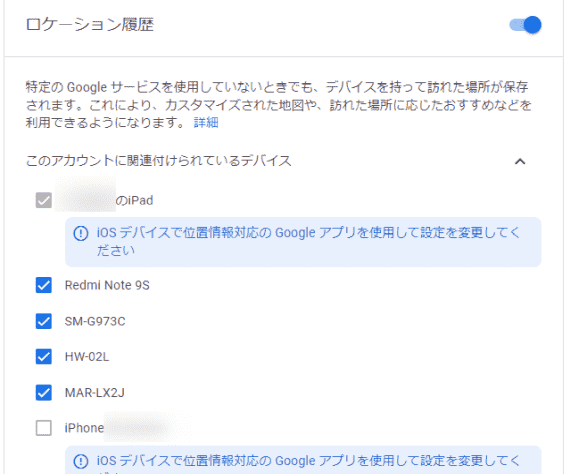The height and width of the screenshot is (474, 570).
Task: Uncheck the Redmi Note 9S checkbox
Action: tap(44, 285)
